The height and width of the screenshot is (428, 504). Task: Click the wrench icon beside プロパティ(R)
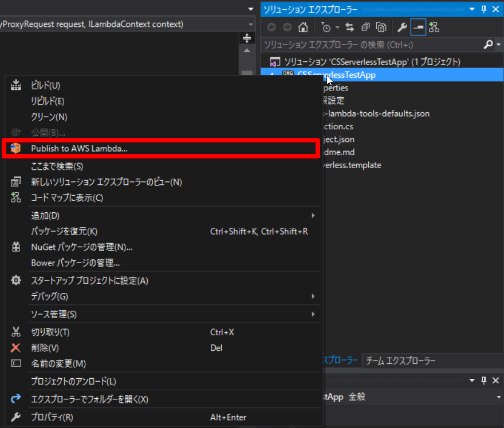point(15,417)
